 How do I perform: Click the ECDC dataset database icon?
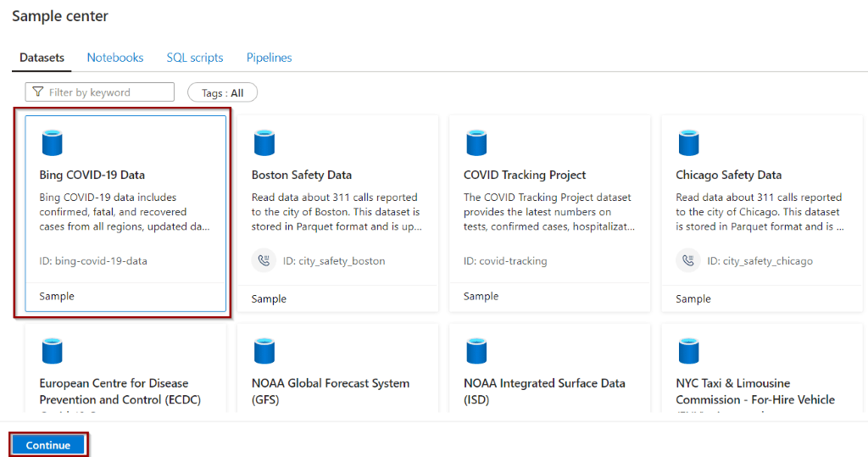[53, 351]
